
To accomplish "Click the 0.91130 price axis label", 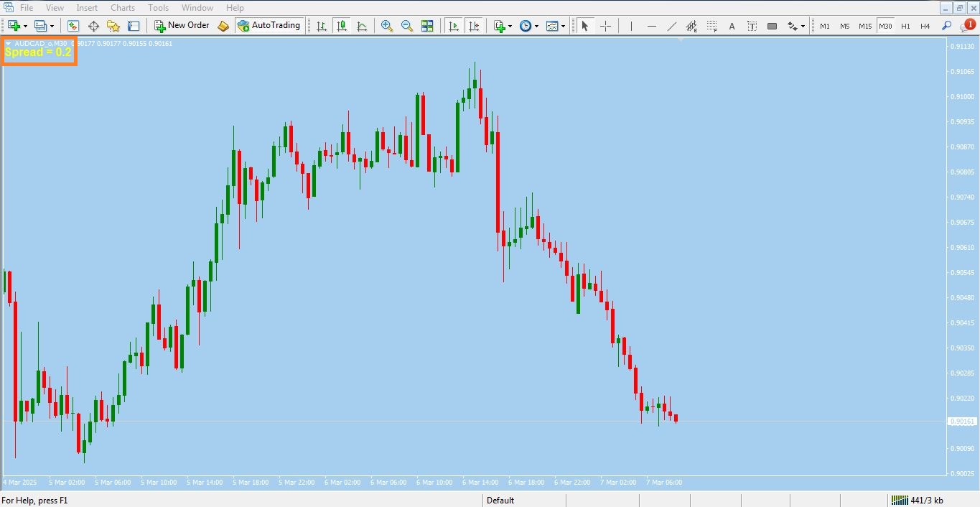I will (x=961, y=47).
